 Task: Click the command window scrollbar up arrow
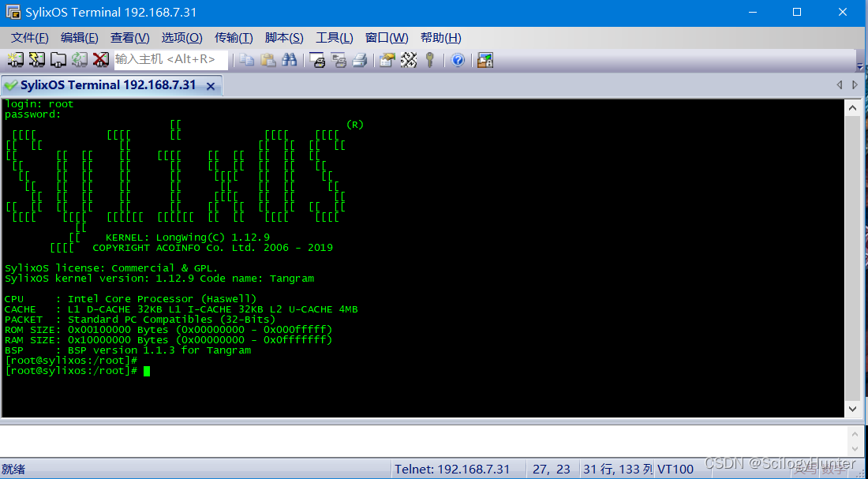[853, 433]
